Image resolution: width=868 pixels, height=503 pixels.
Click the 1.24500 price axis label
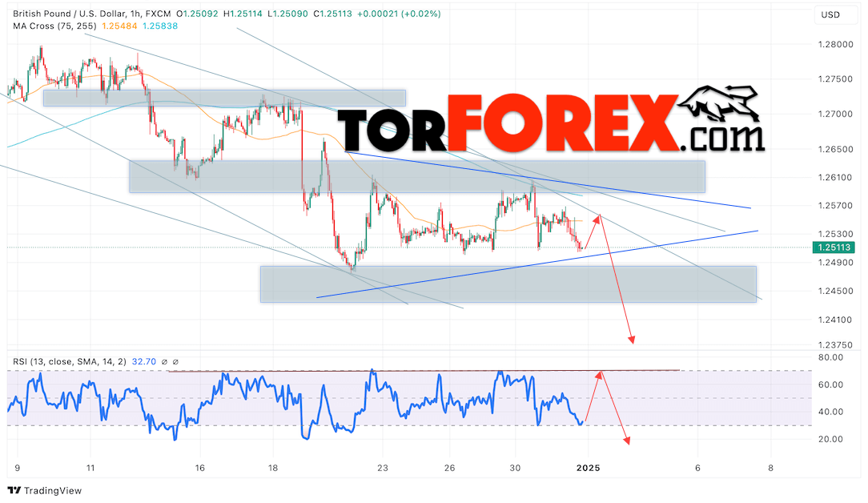point(835,291)
